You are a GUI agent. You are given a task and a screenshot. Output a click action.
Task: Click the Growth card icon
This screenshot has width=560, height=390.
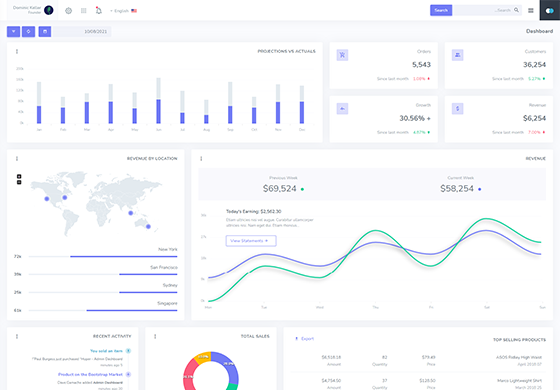(x=342, y=109)
